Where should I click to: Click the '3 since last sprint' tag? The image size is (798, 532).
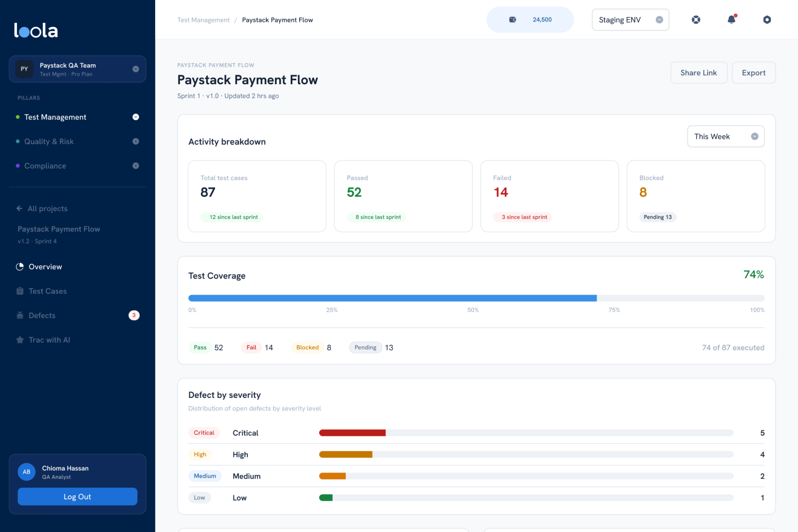pos(523,217)
